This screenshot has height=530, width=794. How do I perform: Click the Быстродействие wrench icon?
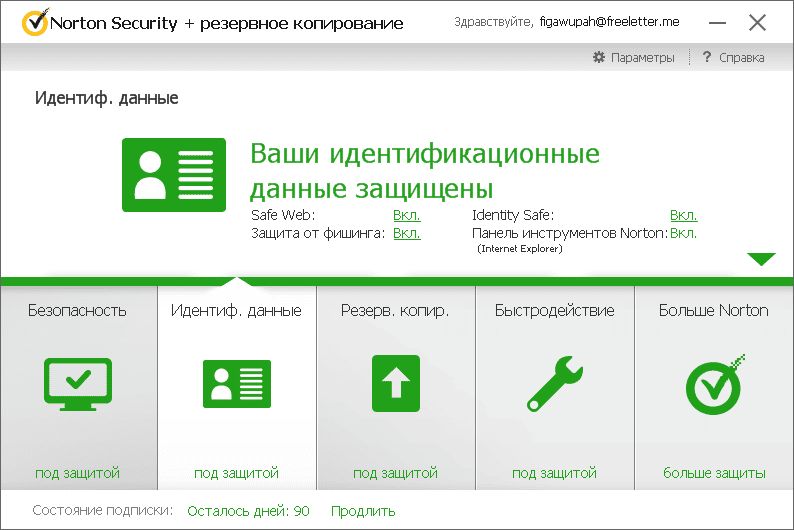pos(555,383)
